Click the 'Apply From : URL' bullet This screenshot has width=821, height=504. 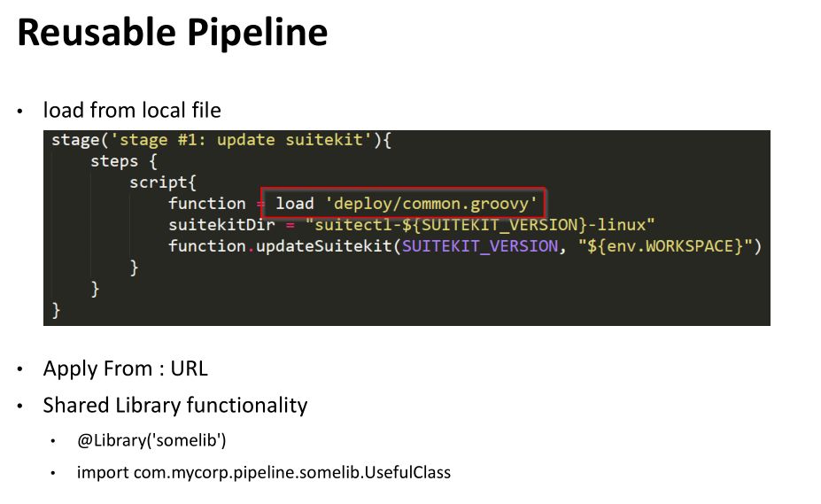pyautogui.click(x=125, y=368)
